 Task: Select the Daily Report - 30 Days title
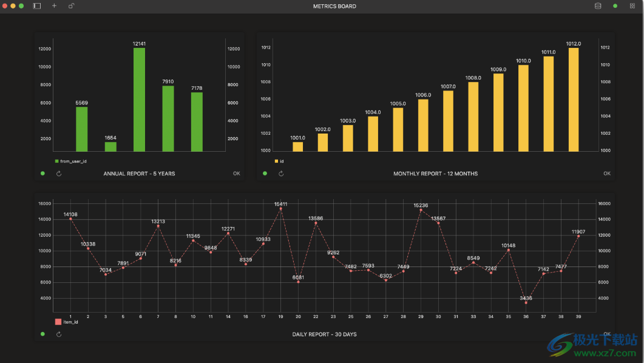325,334
